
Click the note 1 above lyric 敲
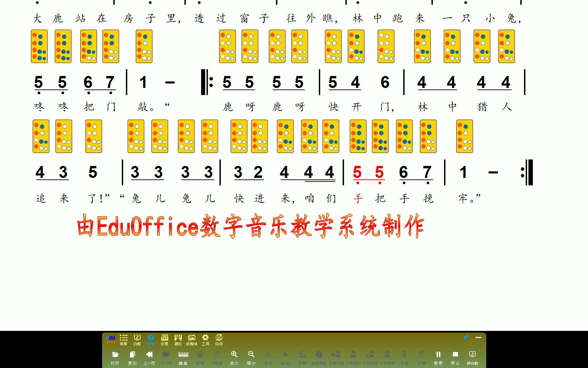[x=143, y=82]
